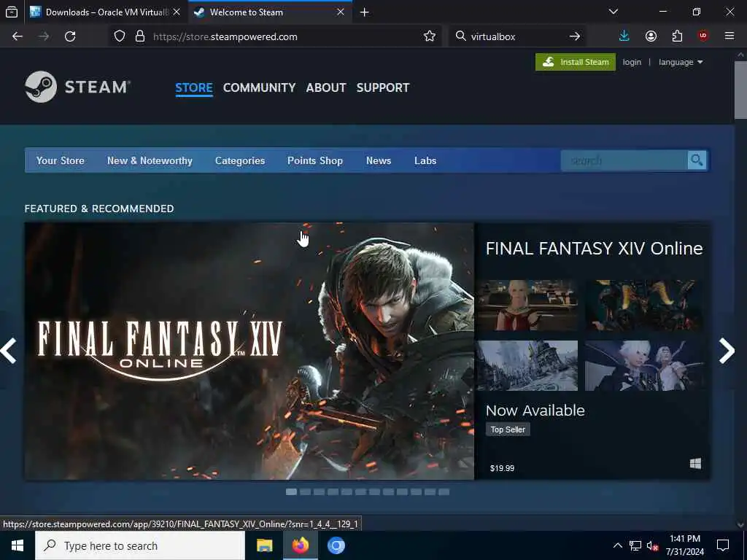Click the Windows taskbar search box

tap(140, 545)
